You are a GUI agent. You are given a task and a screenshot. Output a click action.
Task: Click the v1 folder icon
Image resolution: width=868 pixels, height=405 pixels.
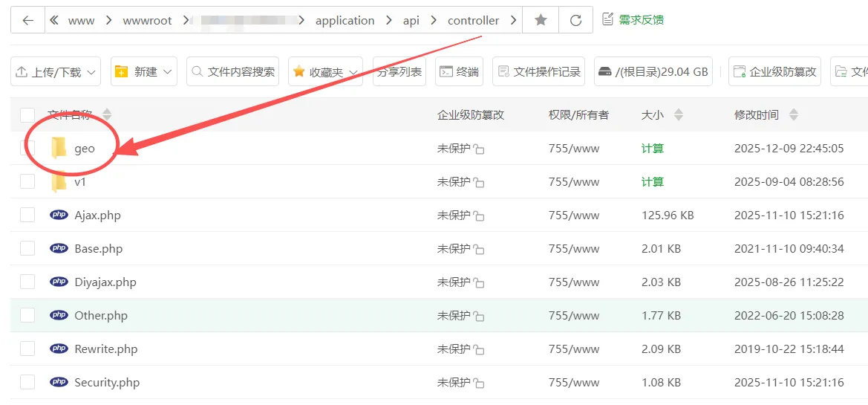coord(59,182)
